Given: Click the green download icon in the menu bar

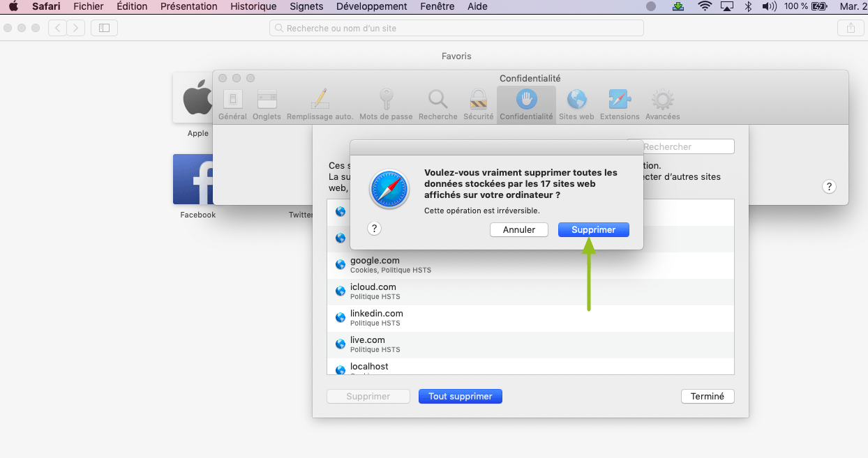Looking at the screenshot, I should 678,6.
